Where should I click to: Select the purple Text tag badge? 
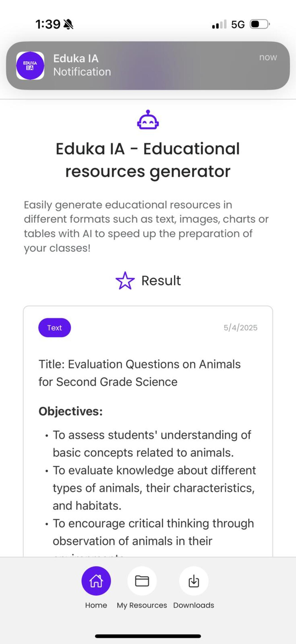(54, 327)
